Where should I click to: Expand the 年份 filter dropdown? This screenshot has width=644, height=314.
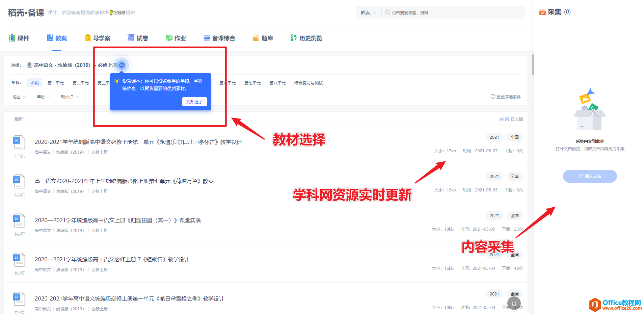pos(44,97)
